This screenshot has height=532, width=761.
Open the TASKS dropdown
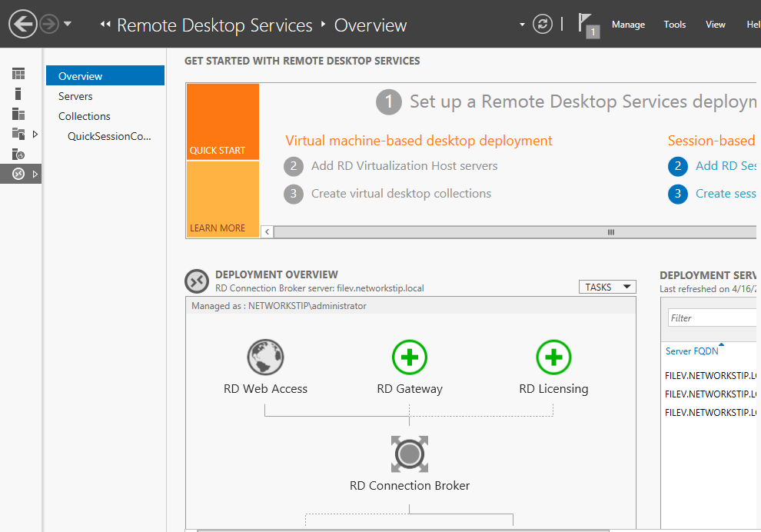click(x=606, y=286)
